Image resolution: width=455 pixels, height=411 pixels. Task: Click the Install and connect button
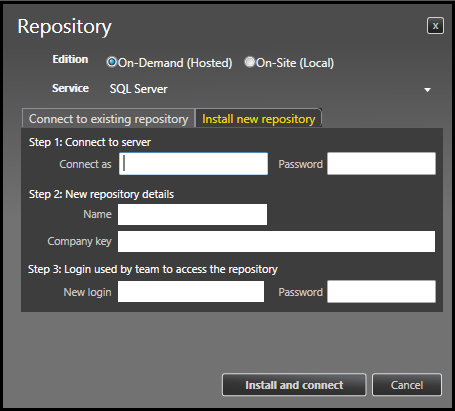294,385
